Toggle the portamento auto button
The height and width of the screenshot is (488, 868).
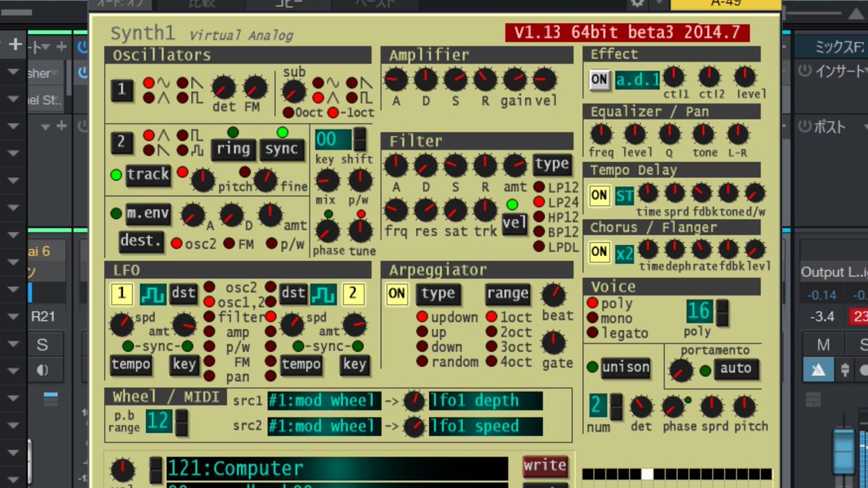click(736, 369)
